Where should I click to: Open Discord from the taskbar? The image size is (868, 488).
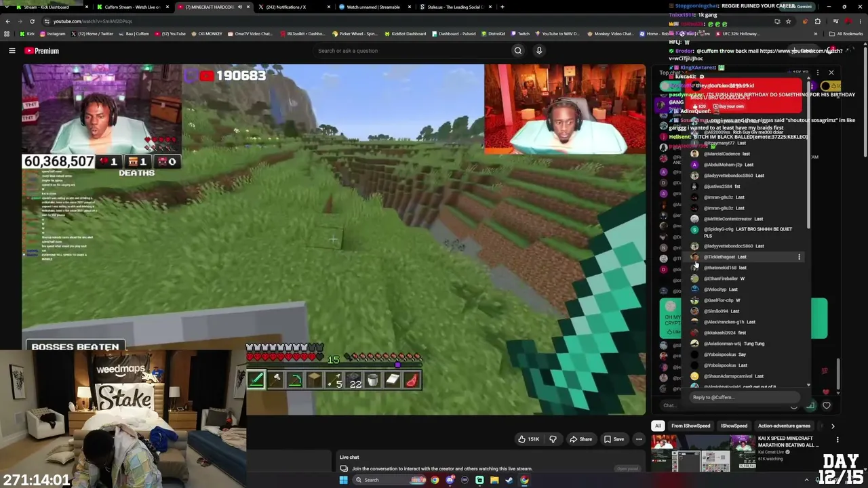450,480
